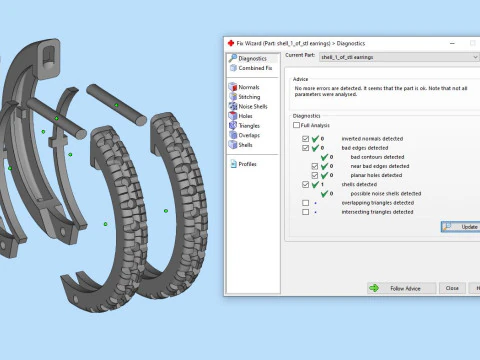
Task: Click the Fix Wizard red cross icon
Action: 231,43
